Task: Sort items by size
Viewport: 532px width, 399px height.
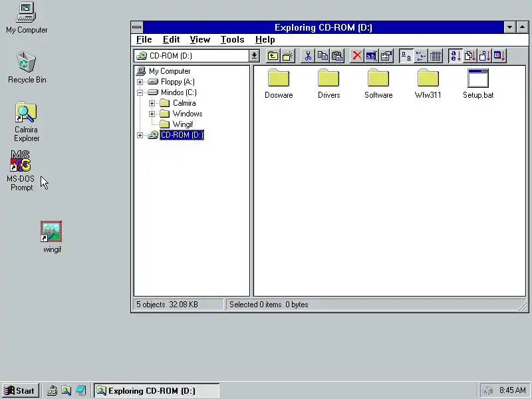Action: coord(485,56)
